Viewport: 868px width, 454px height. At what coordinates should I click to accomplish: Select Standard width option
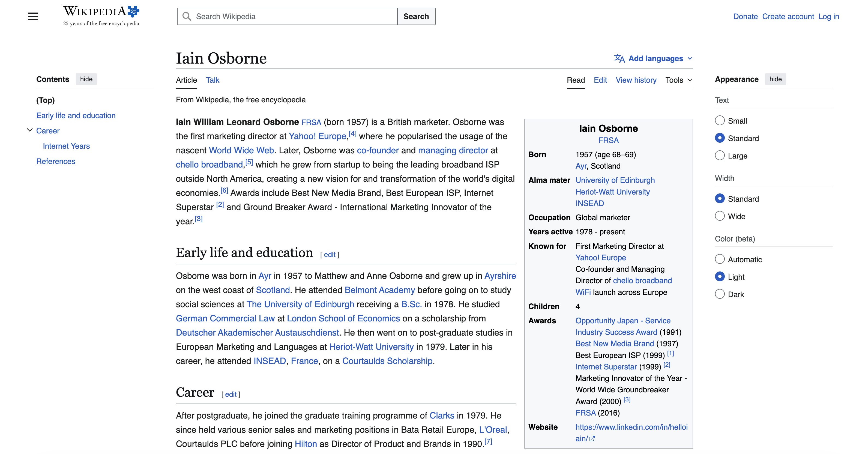tap(720, 199)
